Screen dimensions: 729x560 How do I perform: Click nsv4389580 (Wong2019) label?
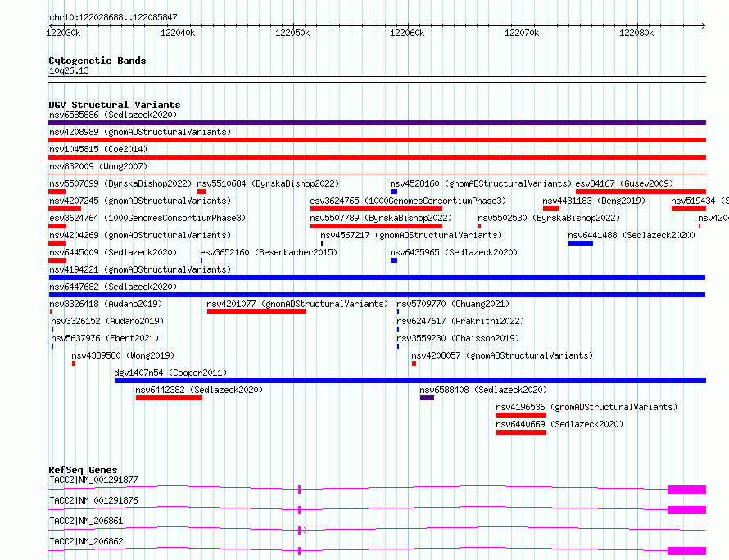123,355
